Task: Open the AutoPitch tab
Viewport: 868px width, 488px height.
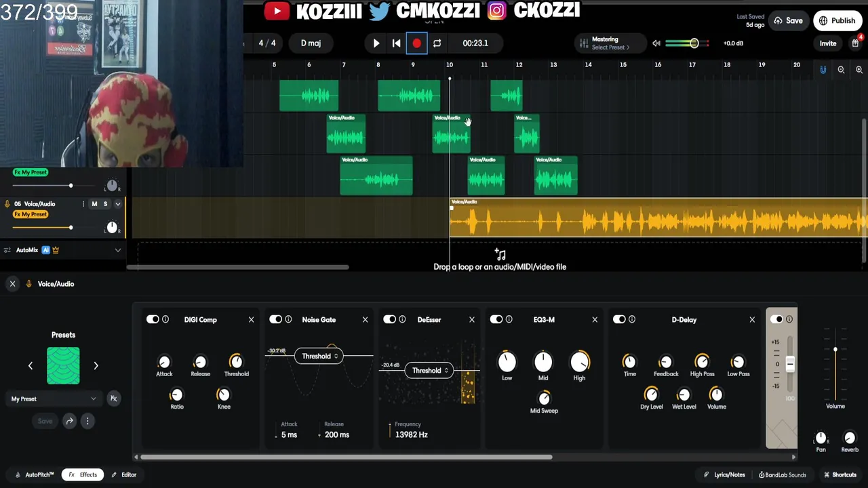Action: click(35, 474)
